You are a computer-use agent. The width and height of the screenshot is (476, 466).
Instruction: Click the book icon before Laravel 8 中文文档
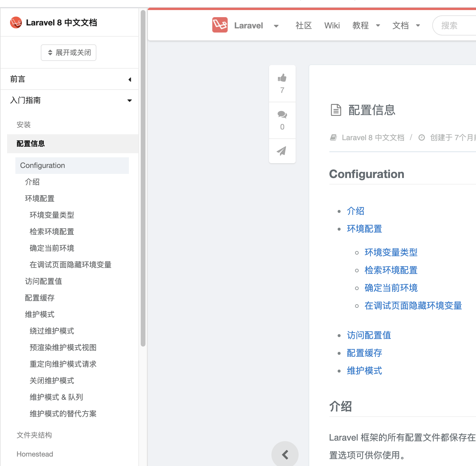click(333, 137)
